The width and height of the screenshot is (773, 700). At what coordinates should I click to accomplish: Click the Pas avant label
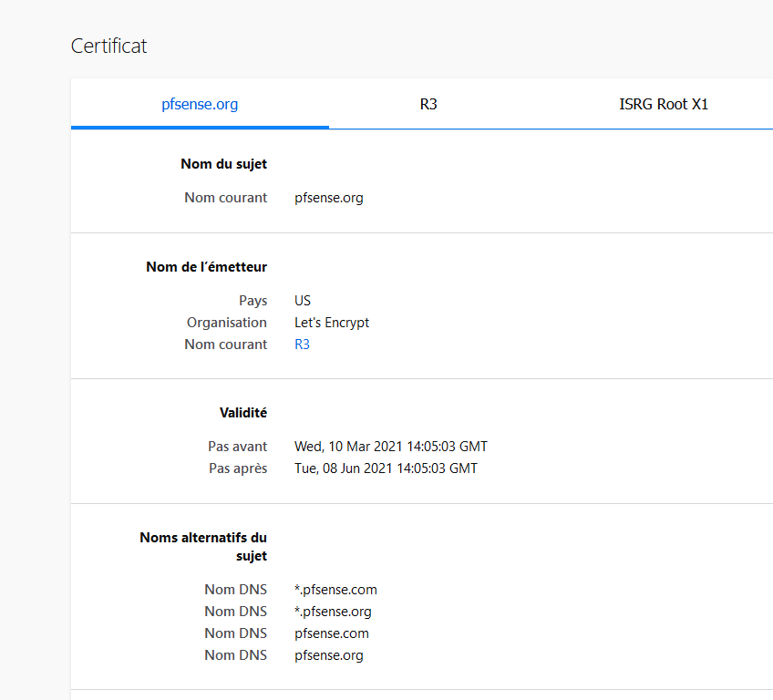[238, 446]
